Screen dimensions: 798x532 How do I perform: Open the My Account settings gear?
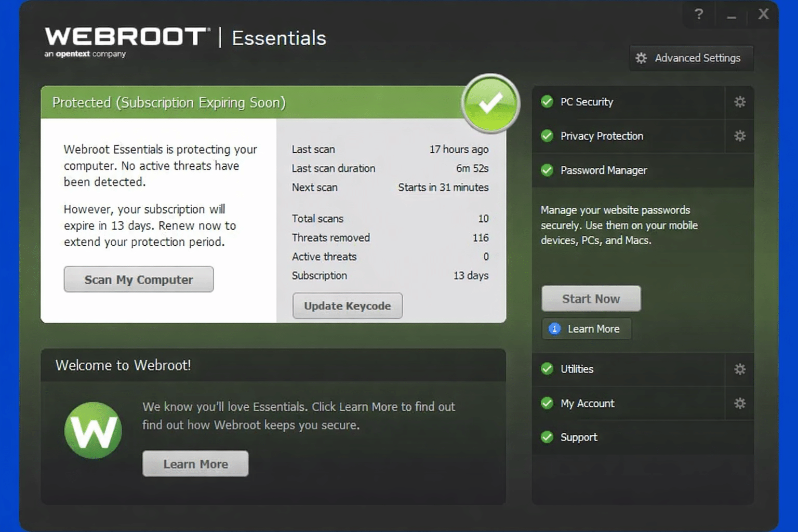(x=740, y=403)
